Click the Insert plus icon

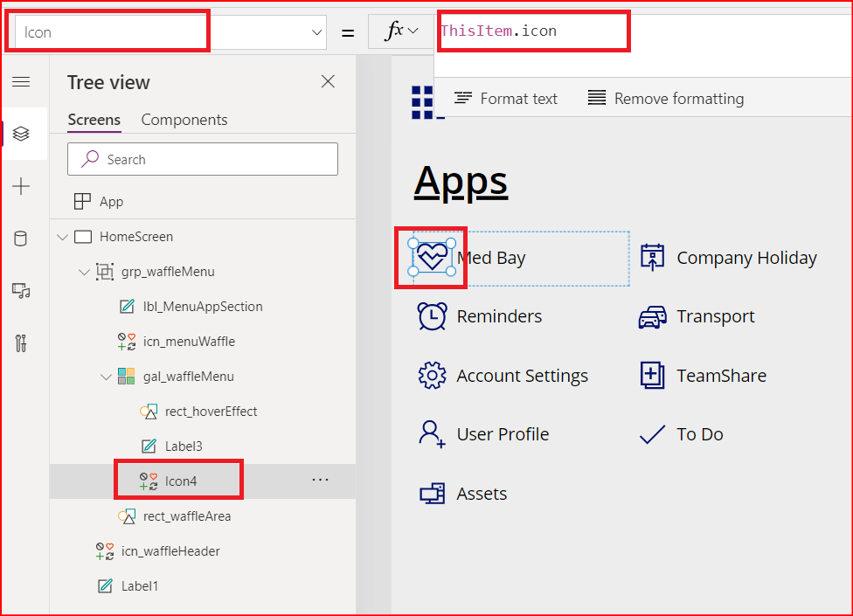point(21,186)
